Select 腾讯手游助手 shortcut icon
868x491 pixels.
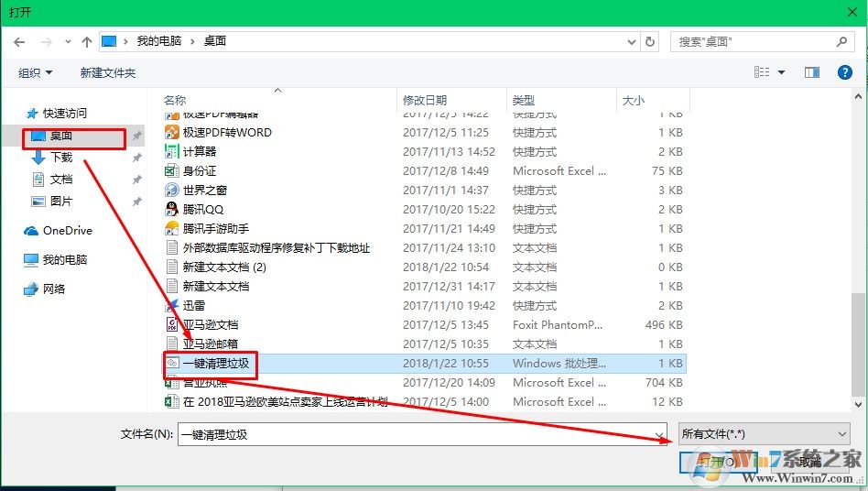[x=172, y=229]
